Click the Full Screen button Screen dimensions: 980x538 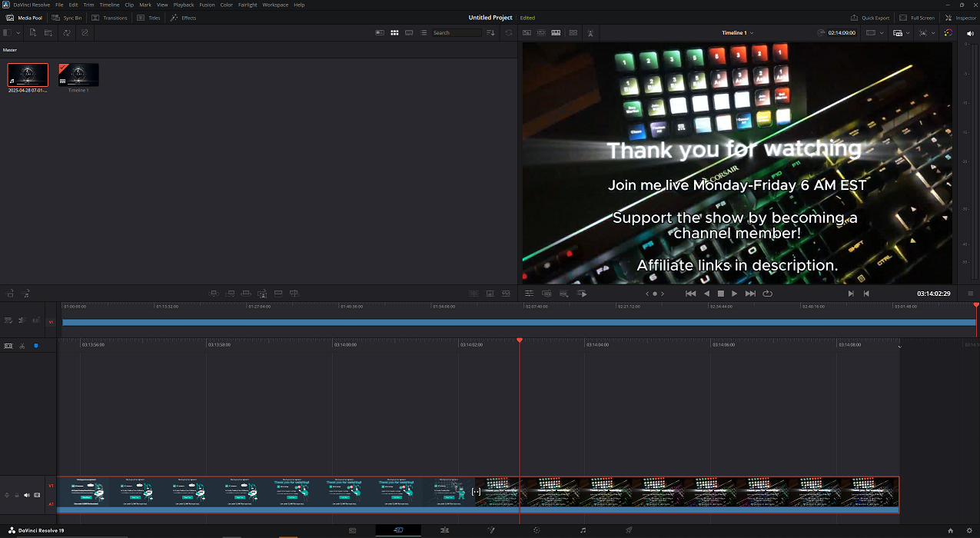[916, 18]
